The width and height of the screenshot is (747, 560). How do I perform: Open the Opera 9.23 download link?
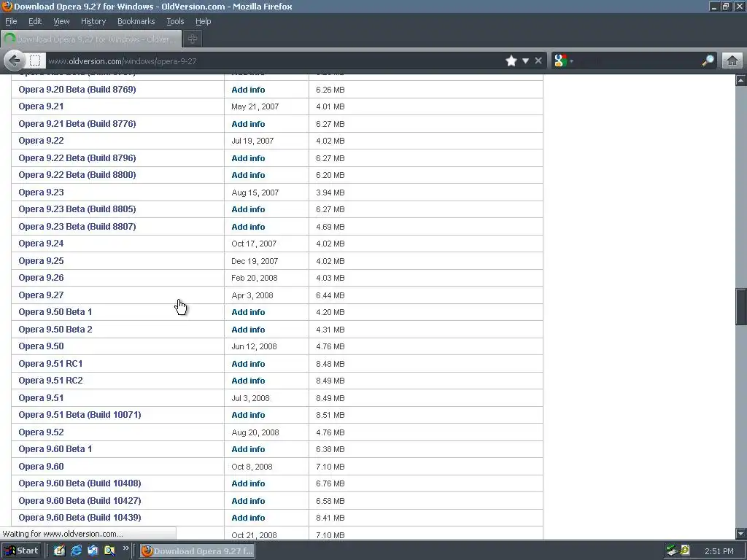41,192
